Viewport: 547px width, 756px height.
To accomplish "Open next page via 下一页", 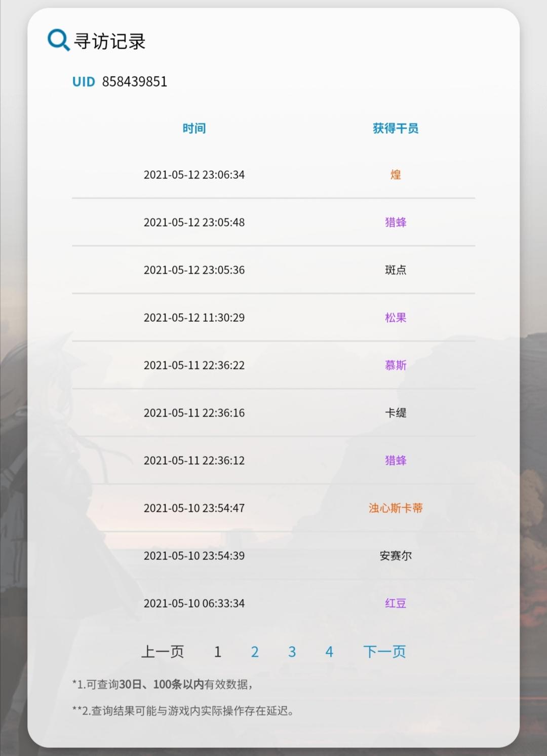I will [384, 652].
